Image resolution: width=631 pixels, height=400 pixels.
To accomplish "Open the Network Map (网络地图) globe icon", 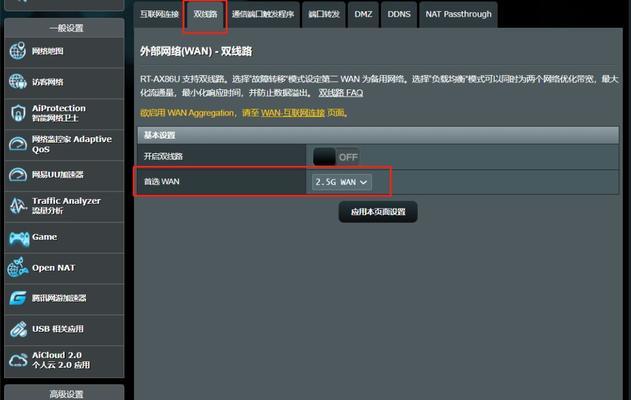I will click(18, 51).
